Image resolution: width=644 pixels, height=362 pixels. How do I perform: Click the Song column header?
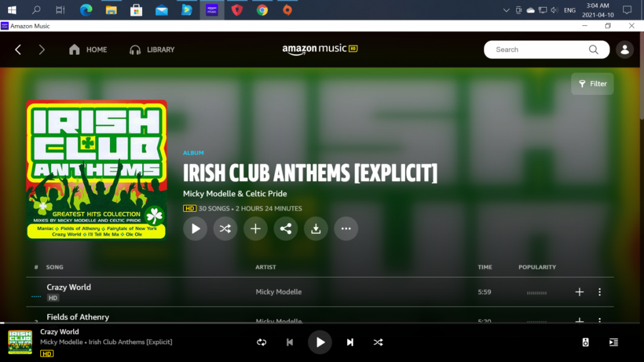pyautogui.click(x=55, y=267)
